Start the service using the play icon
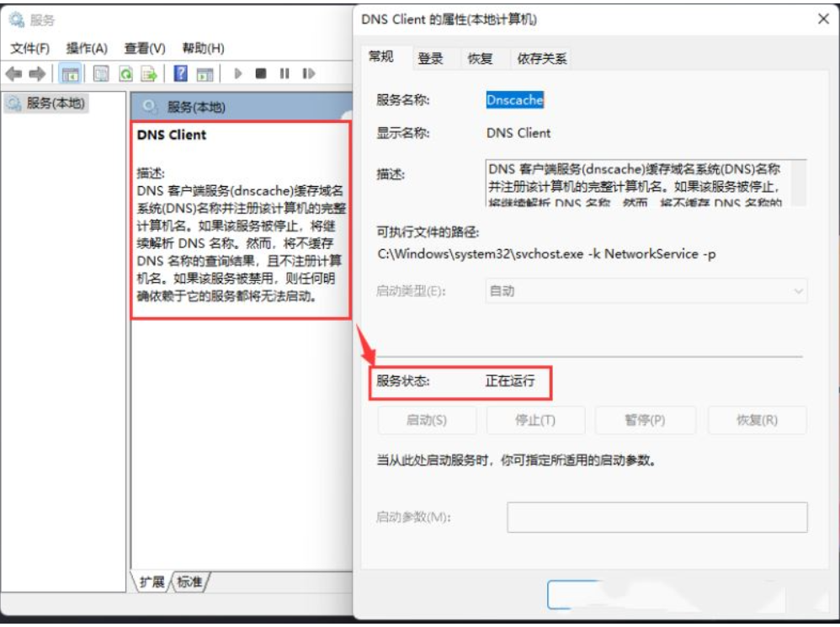840x627 pixels. tap(237, 72)
